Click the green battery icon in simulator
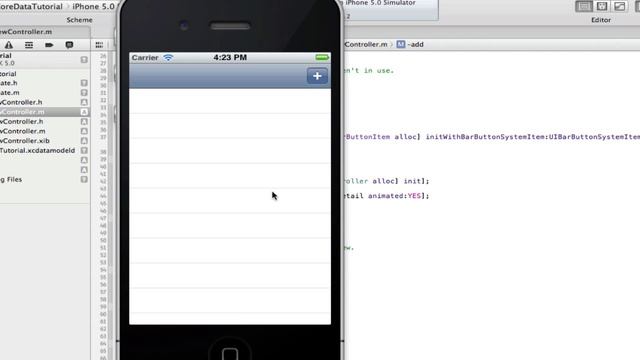The height and width of the screenshot is (360, 640). coord(322,57)
